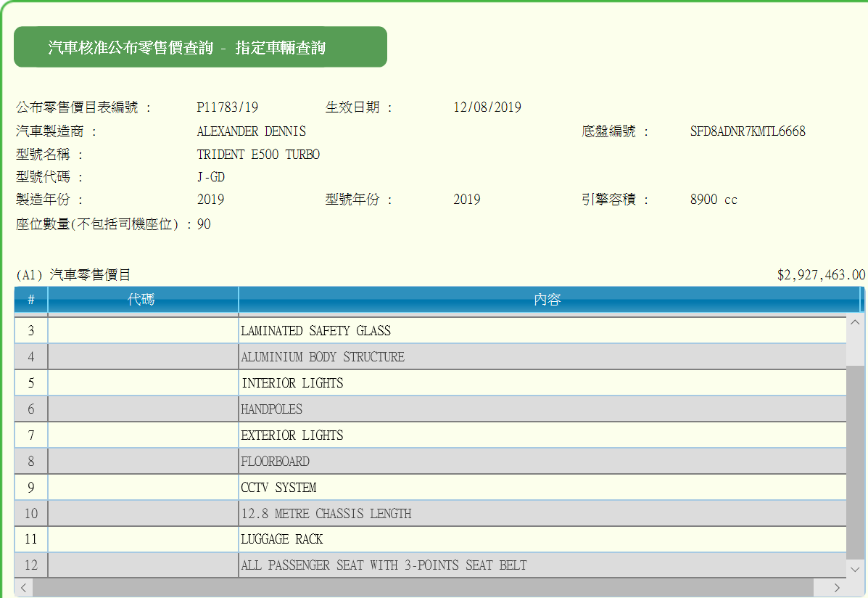
Task: Click row number '7' cell
Action: (x=31, y=435)
